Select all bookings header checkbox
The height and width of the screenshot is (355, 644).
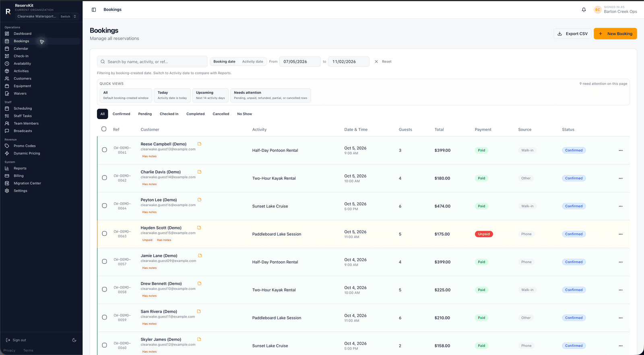click(x=104, y=129)
